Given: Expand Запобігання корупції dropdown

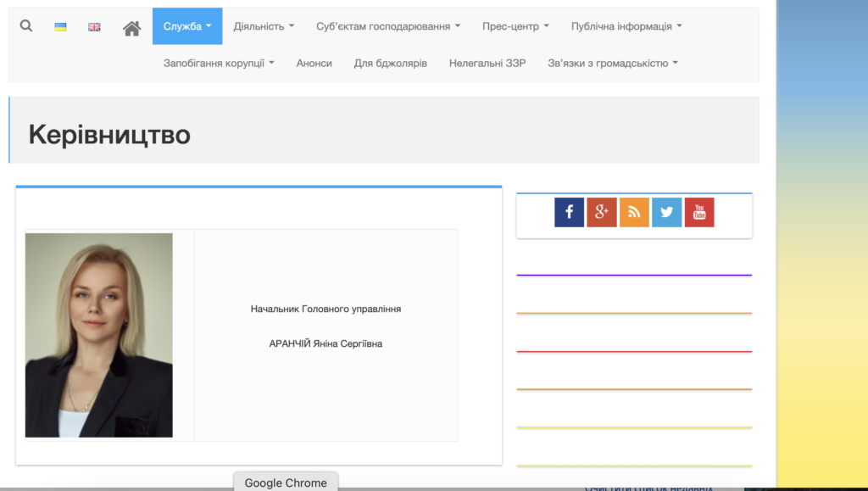Looking at the screenshot, I should tap(219, 63).
